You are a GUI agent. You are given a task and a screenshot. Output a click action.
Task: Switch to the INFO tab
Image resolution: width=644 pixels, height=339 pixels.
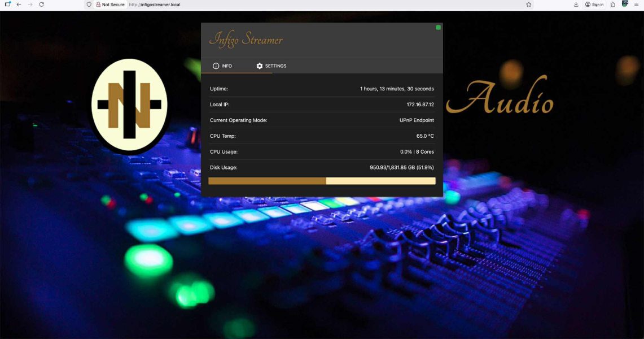tap(222, 66)
